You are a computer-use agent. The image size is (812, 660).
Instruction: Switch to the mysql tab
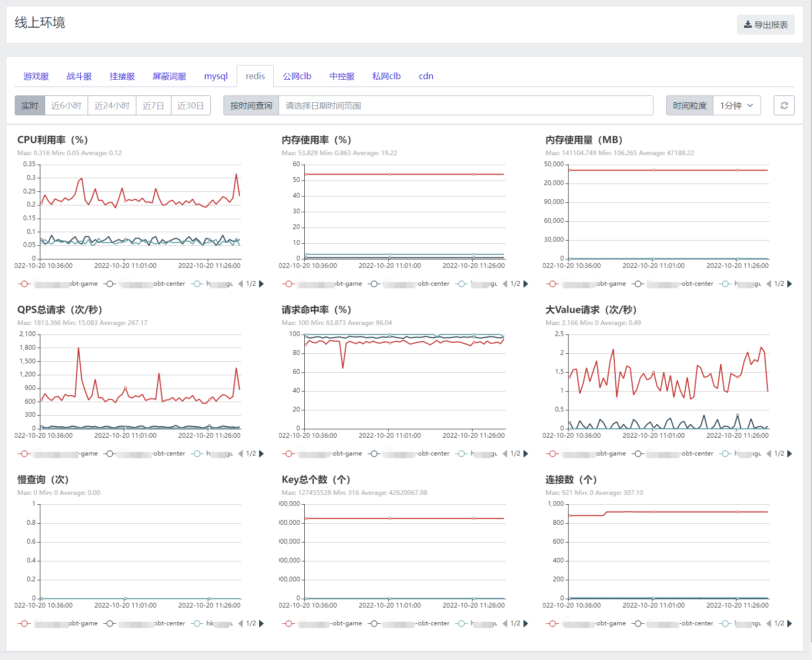coord(216,76)
